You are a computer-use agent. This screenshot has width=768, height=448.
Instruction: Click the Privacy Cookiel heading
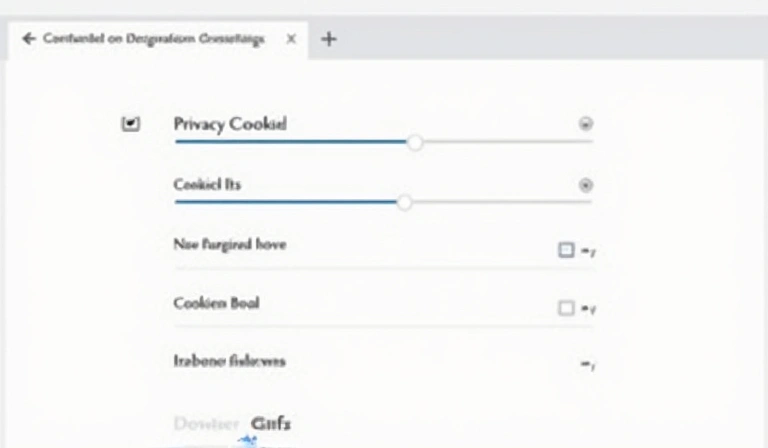pyautogui.click(x=230, y=124)
